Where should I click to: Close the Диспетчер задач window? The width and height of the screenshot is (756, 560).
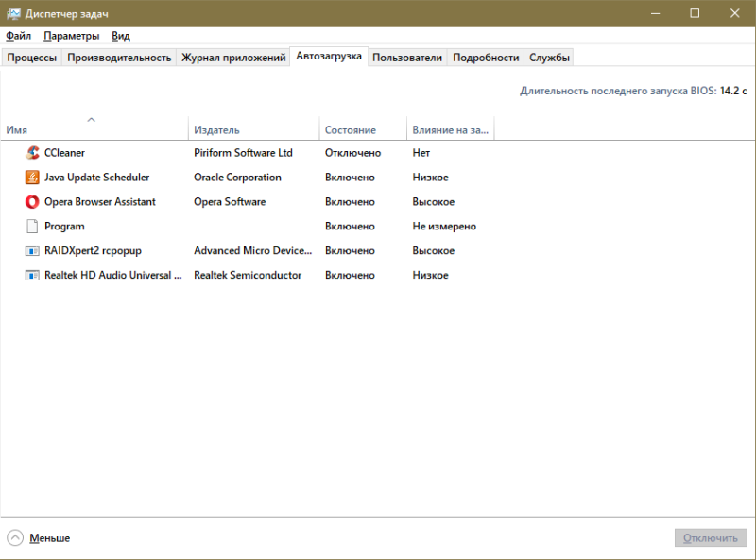point(735,13)
